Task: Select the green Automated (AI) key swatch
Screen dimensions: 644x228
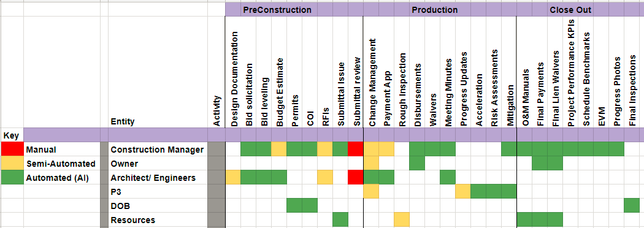Action: (12, 178)
